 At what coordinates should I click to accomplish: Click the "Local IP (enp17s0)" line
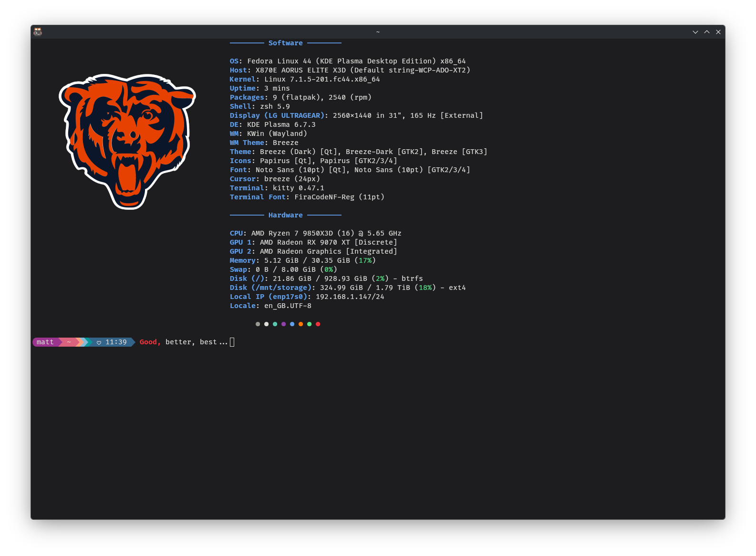coord(307,297)
